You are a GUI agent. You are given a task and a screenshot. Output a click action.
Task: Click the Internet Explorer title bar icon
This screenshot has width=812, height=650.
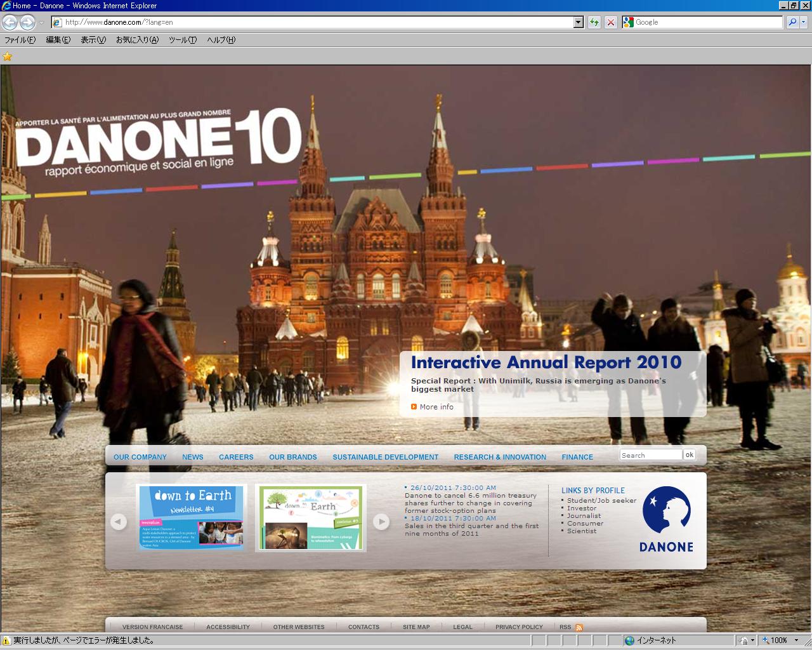(x=6, y=6)
